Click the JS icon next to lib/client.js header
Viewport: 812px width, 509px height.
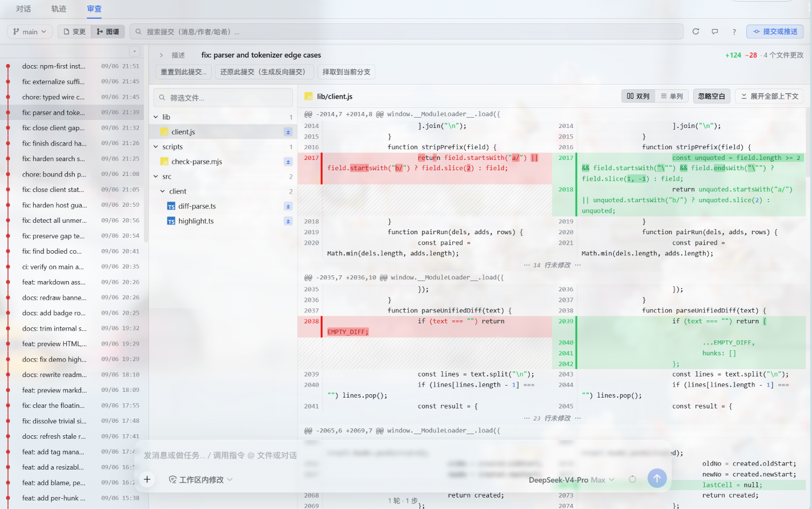coord(308,97)
